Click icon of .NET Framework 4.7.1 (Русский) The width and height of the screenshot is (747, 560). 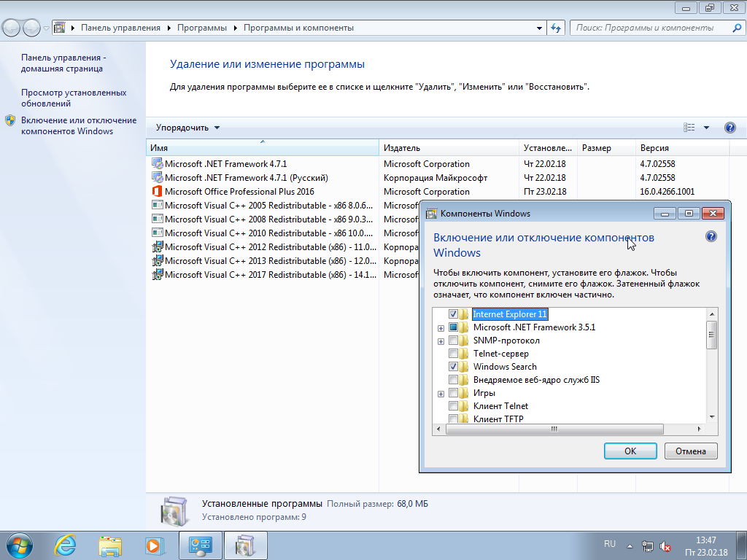point(157,178)
